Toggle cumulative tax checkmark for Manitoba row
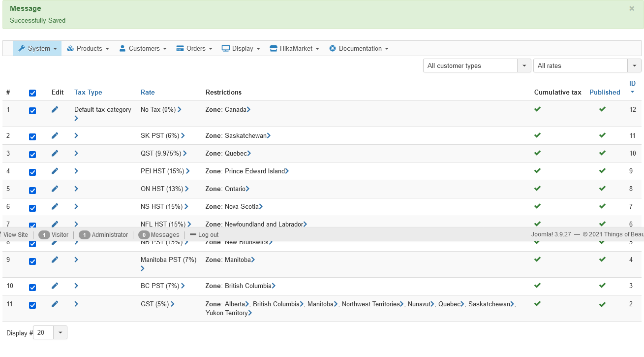This screenshot has height=357, width=644. [537, 259]
